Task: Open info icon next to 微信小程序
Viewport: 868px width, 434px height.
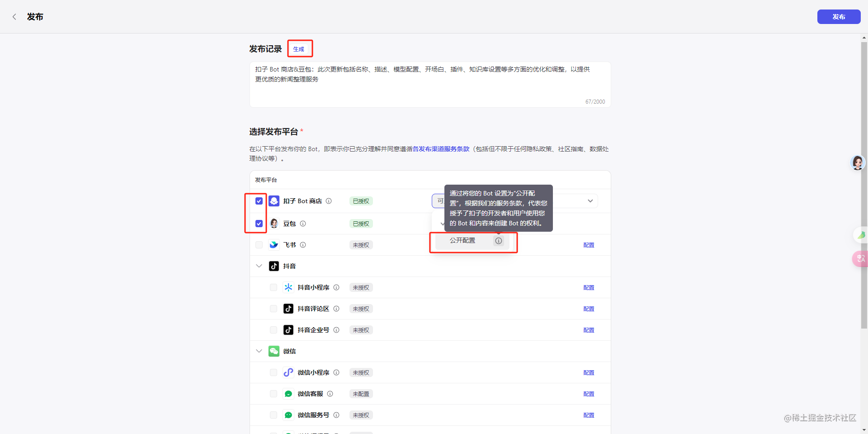Action: [x=336, y=372]
